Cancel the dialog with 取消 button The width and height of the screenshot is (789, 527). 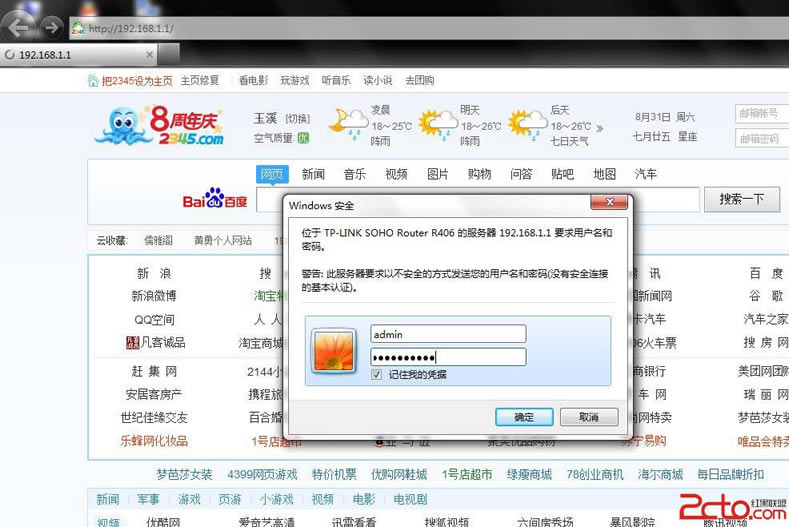tap(589, 417)
